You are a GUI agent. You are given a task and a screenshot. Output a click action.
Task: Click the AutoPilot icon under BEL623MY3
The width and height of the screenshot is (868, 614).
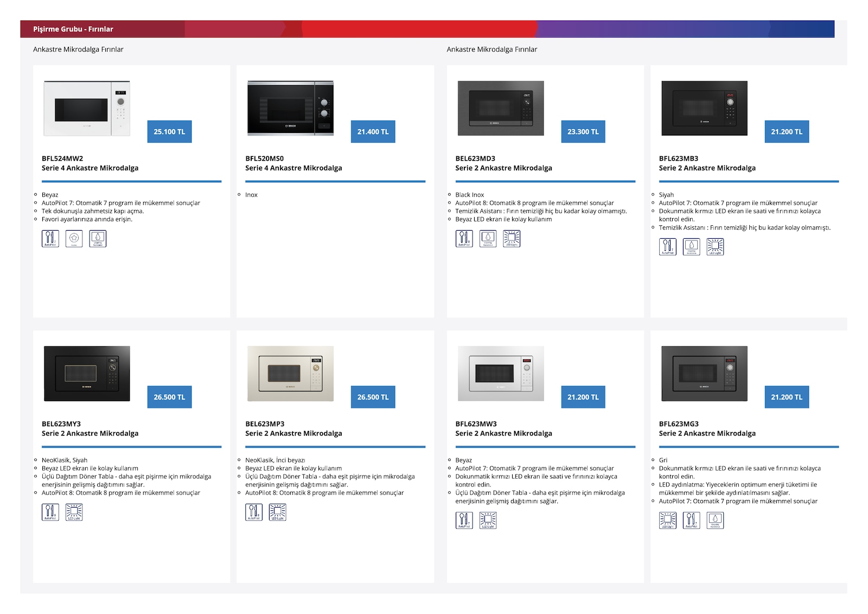(50, 512)
